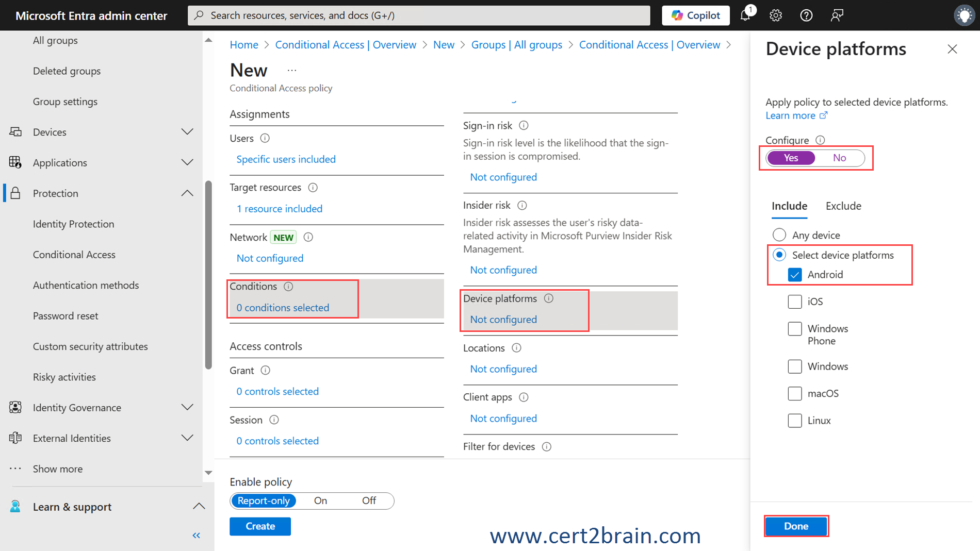The width and height of the screenshot is (980, 551).
Task: Click the Devices sidebar icon
Action: 15,132
